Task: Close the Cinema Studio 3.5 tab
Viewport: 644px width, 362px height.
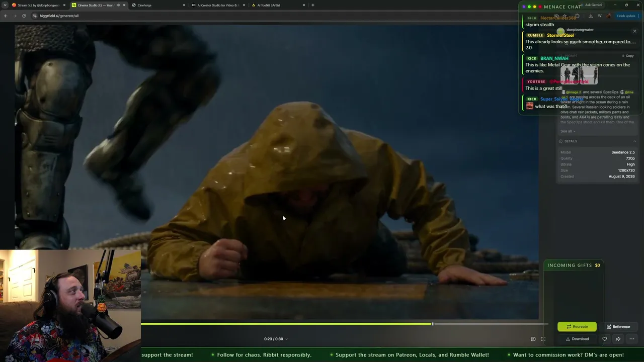Action: [x=124, y=5]
